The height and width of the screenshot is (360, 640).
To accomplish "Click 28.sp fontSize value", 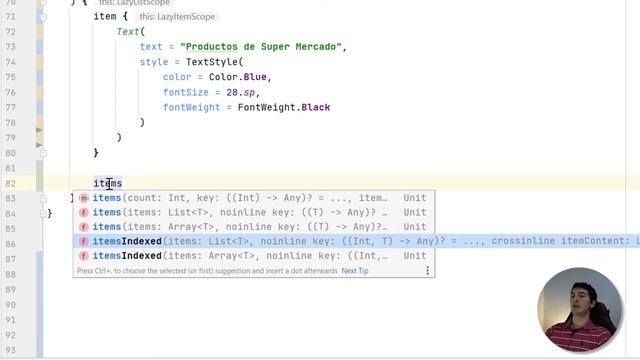I will pos(241,92).
